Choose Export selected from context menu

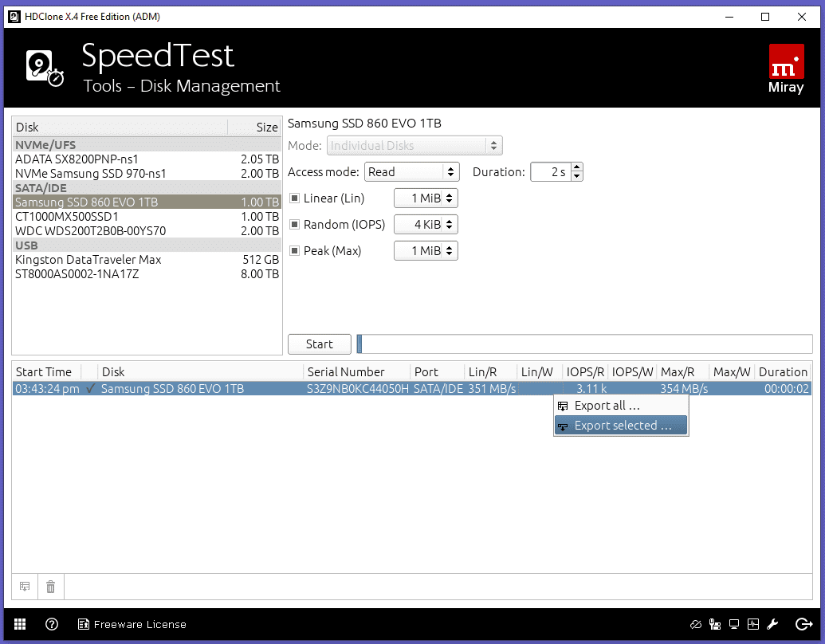point(621,425)
